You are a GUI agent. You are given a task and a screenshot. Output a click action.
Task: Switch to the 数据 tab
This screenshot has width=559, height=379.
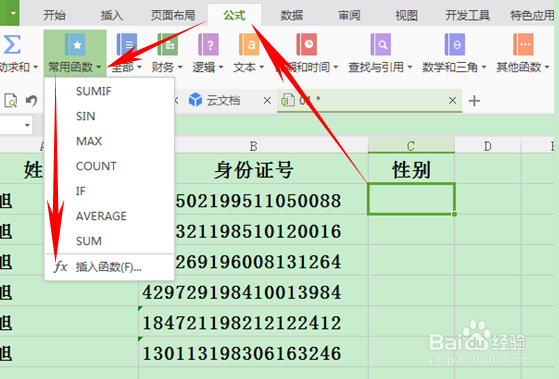[291, 15]
